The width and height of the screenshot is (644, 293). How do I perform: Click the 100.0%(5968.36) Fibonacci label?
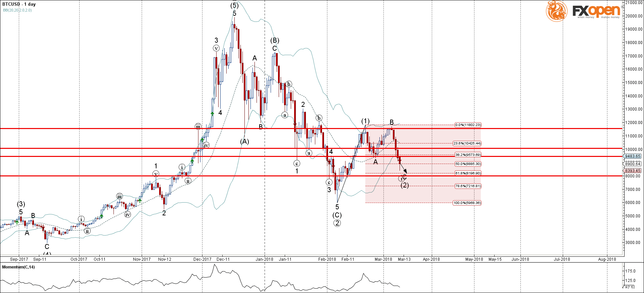pos(467,203)
